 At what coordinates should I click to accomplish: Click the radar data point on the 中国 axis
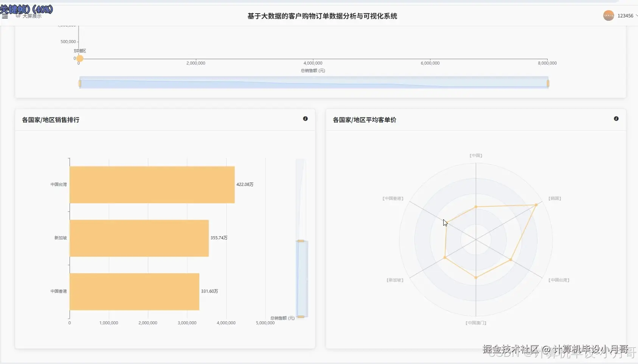click(476, 207)
